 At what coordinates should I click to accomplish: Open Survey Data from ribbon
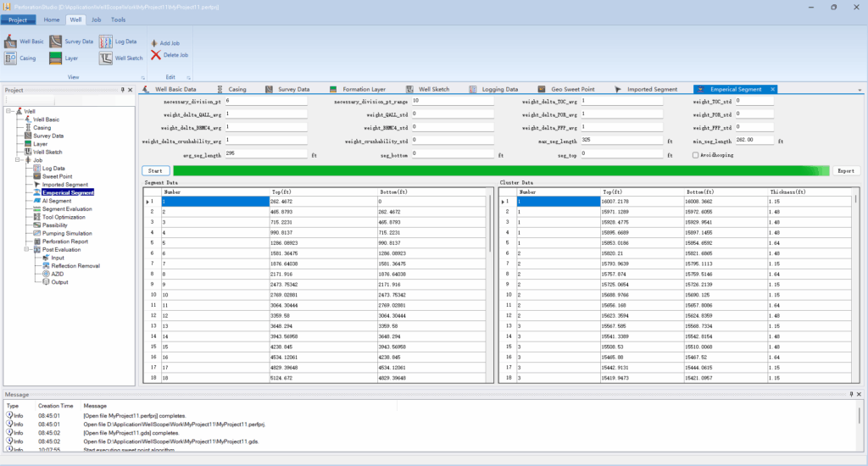[x=71, y=42]
